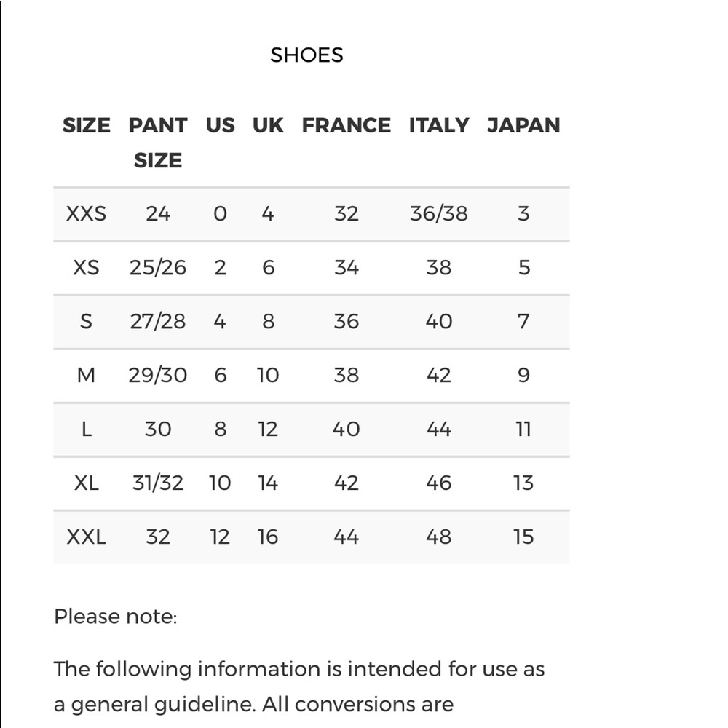
Task: Click the Italy 36/38 cell
Action: pos(439,214)
